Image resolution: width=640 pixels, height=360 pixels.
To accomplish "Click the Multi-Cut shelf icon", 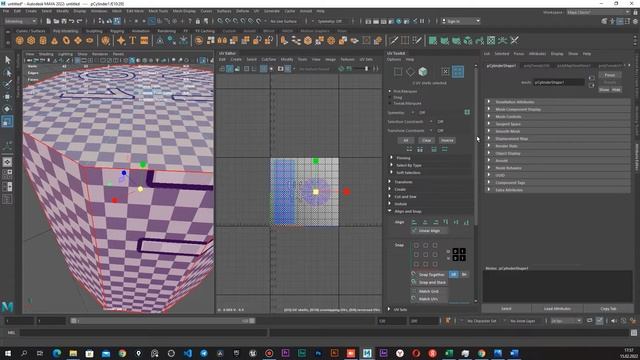I will point(393,40).
